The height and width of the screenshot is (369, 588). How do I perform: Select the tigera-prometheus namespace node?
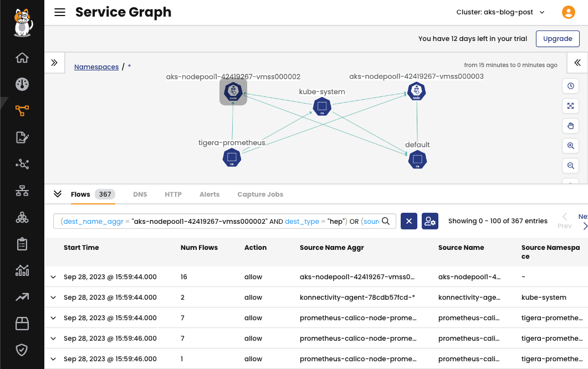pos(232,157)
